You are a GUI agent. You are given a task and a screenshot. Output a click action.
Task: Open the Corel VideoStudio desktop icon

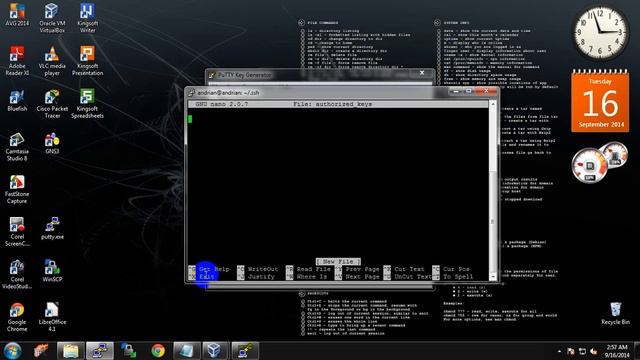[17, 274]
